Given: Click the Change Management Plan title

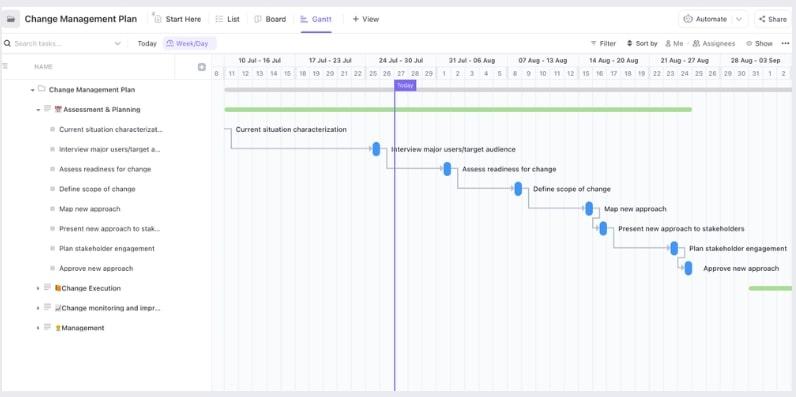Looking at the screenshot, I should pos(81,19).
